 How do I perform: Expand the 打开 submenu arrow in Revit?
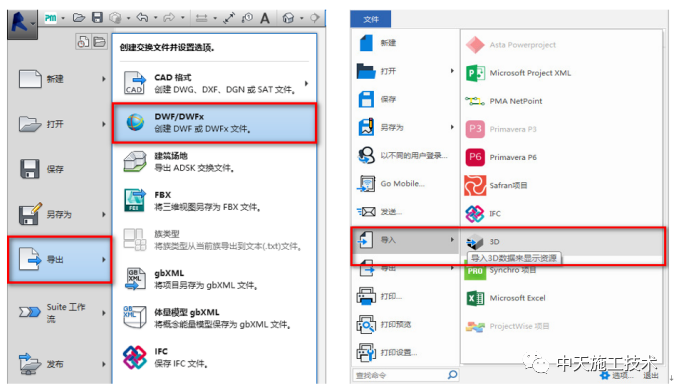coord(104,124)
